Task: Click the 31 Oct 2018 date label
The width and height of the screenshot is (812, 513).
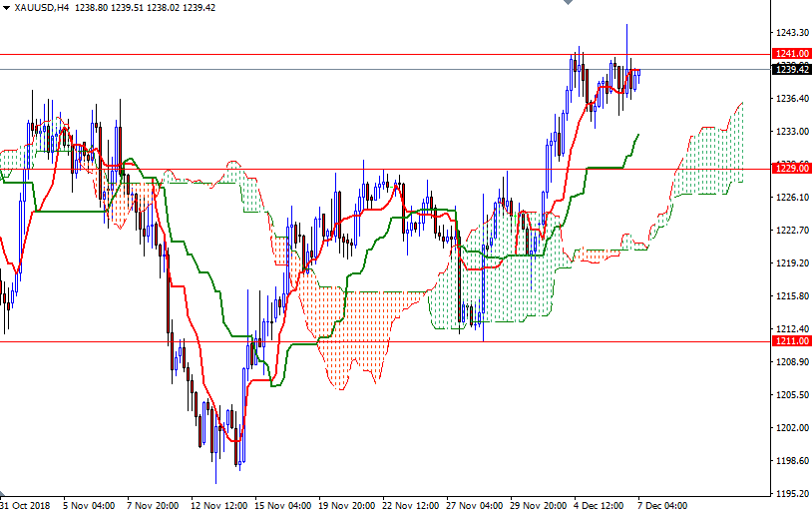Action: click(27, 505)
